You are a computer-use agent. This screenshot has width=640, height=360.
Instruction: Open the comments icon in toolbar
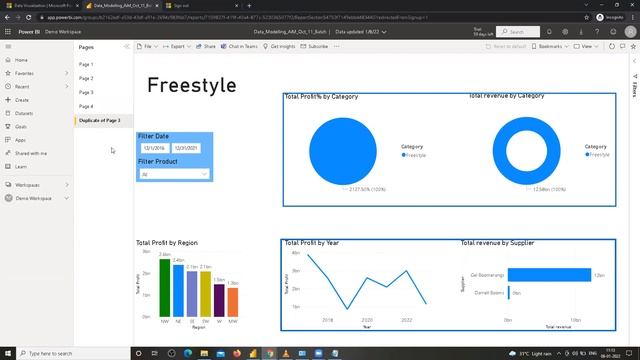(x=622, y=47)
